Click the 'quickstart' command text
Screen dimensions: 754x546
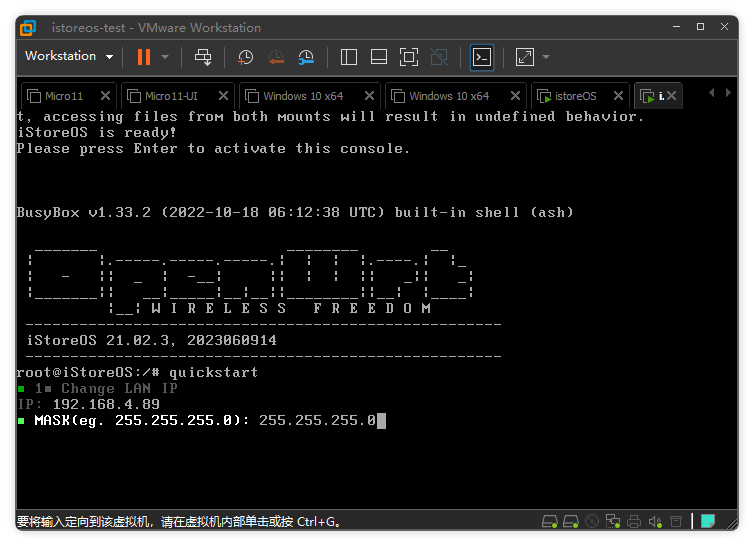pos(214,372)
